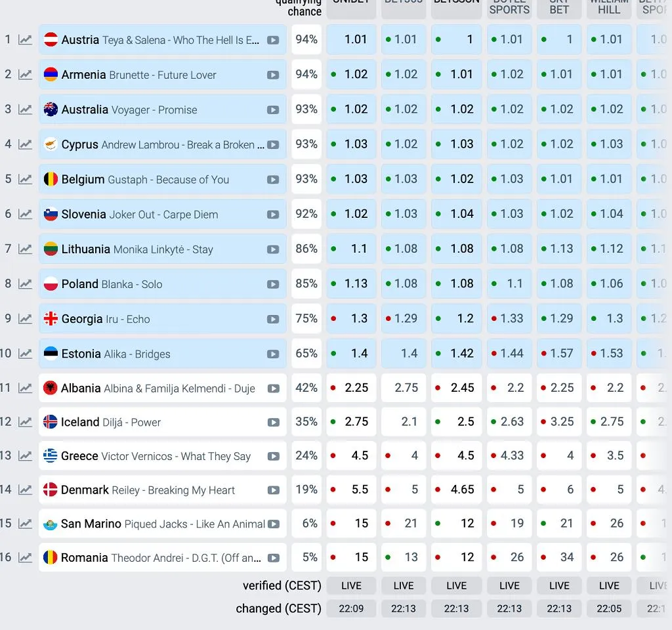The image size is (672, 630).
Task: Click the 22:09 changed timestamp under Unibet
Action: tap(351, 608)
